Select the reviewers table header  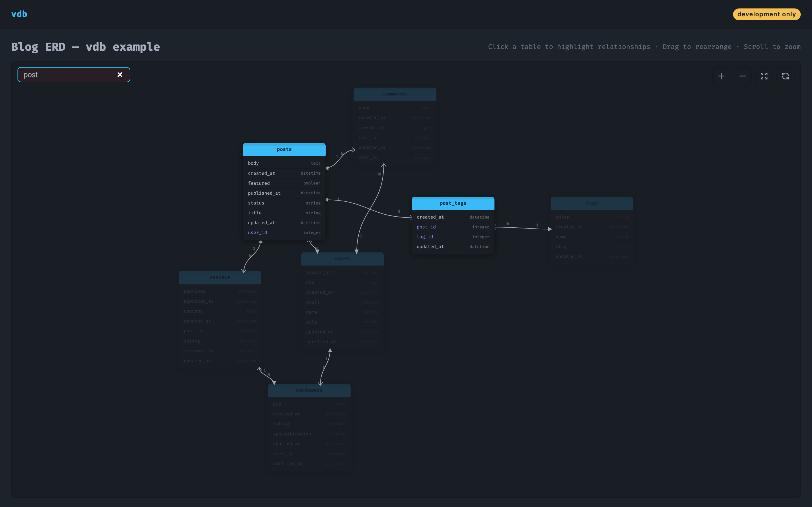click(x=309, y=390)
